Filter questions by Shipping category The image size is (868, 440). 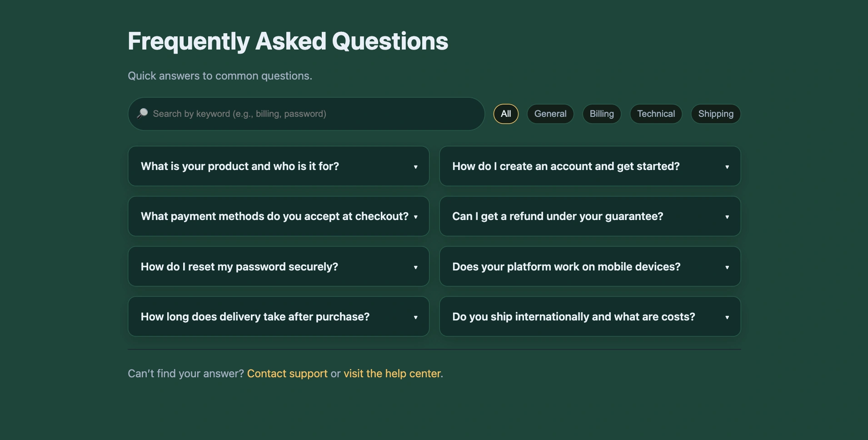coord(716,114)
